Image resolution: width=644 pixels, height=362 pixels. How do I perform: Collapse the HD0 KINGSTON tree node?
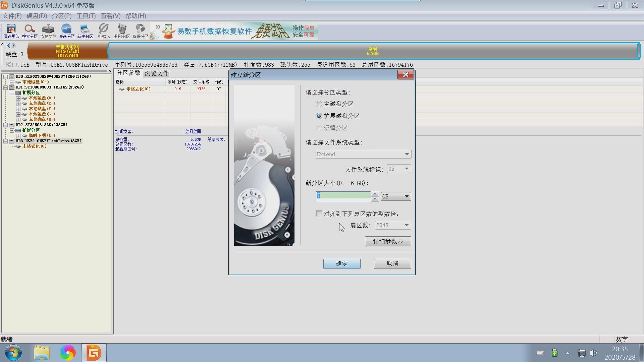(x=5, y=77)
